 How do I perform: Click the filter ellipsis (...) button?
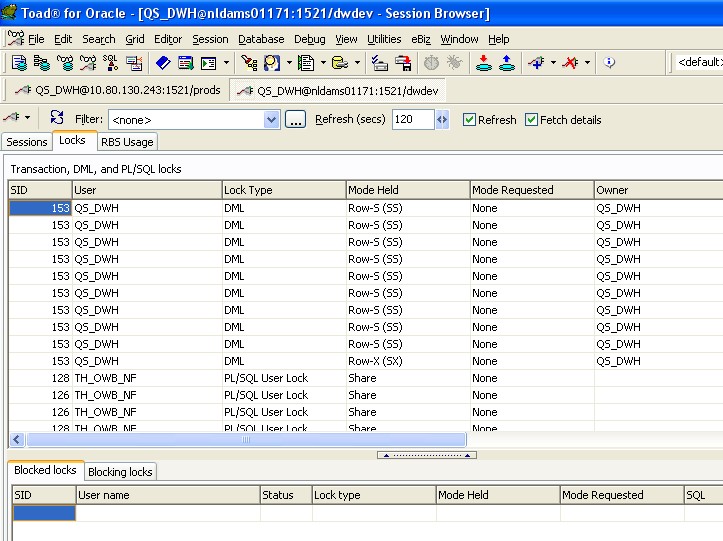295,120
